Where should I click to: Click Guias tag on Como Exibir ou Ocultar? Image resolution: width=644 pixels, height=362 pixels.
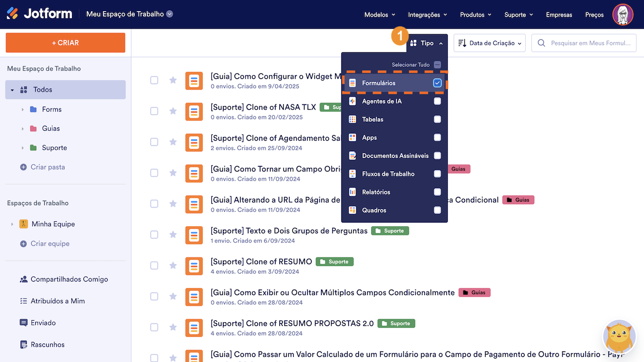pos(474,293)
